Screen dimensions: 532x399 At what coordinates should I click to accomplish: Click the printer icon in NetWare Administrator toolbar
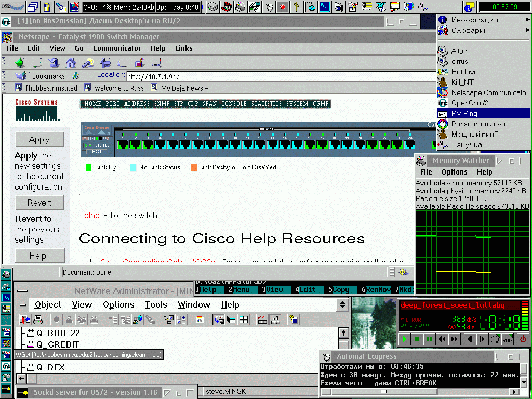point(37,320)
